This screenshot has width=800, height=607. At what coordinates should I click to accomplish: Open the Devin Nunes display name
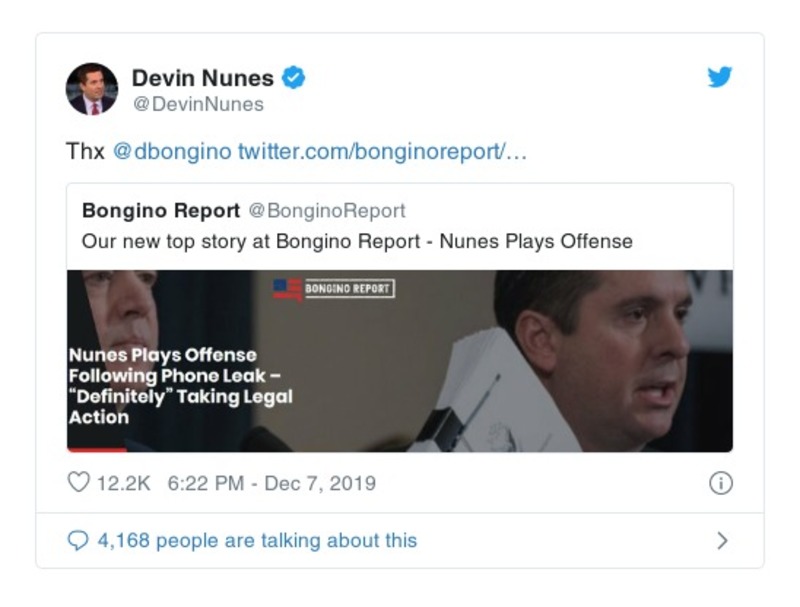click(x=202, y=78)
